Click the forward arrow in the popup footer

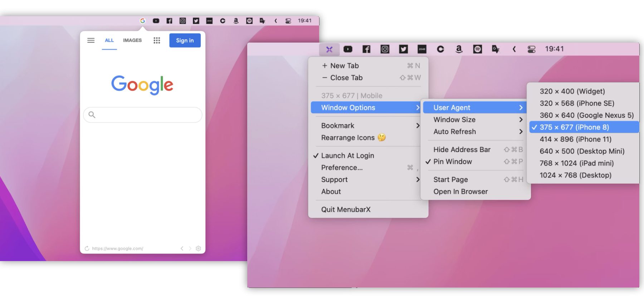coord(190,249)
